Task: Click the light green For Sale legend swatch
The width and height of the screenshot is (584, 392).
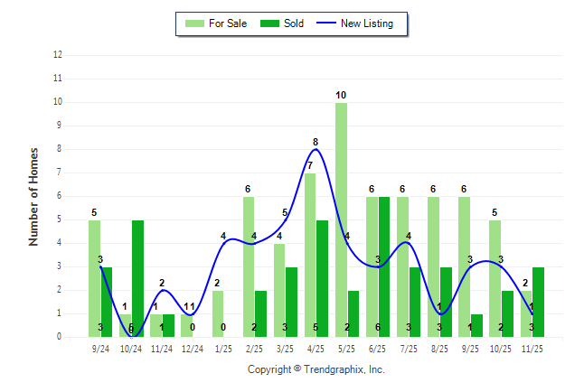Action: click(194, 23)
